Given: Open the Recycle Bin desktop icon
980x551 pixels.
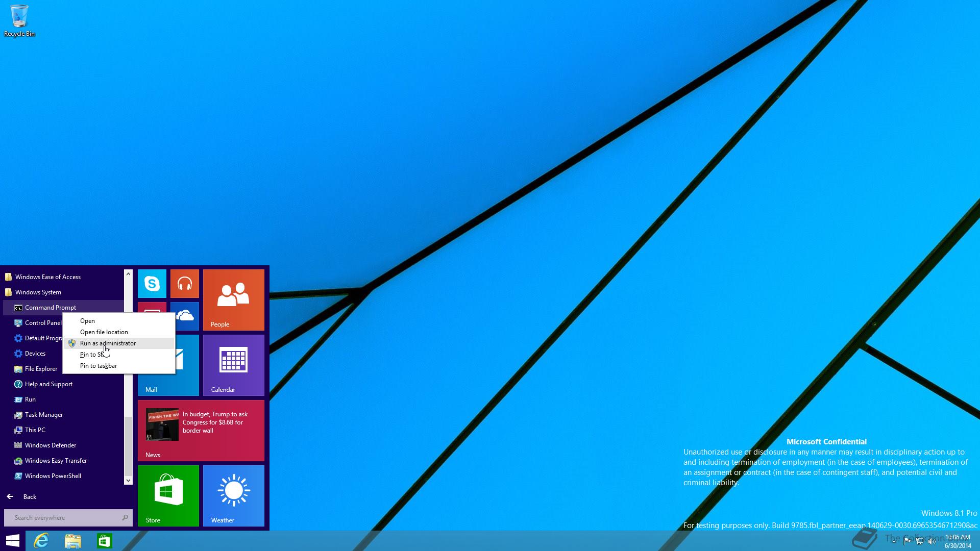Looking at the screenshot, I should point(19,21).
